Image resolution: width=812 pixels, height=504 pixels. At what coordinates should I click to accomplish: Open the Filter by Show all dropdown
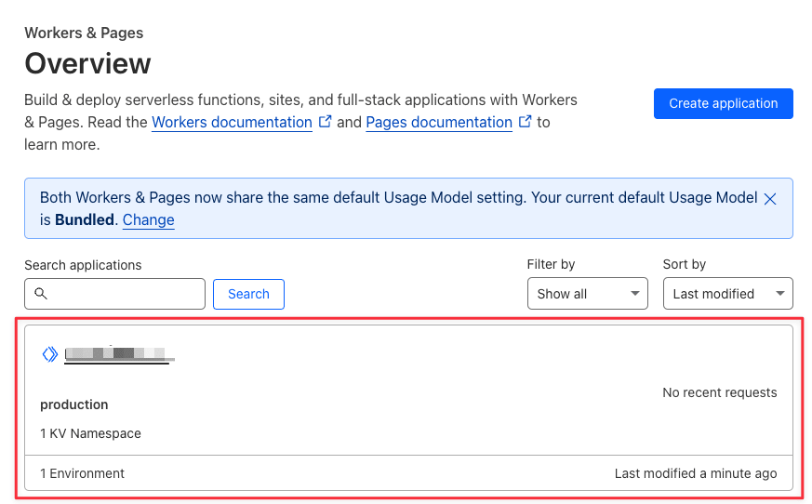587,294
